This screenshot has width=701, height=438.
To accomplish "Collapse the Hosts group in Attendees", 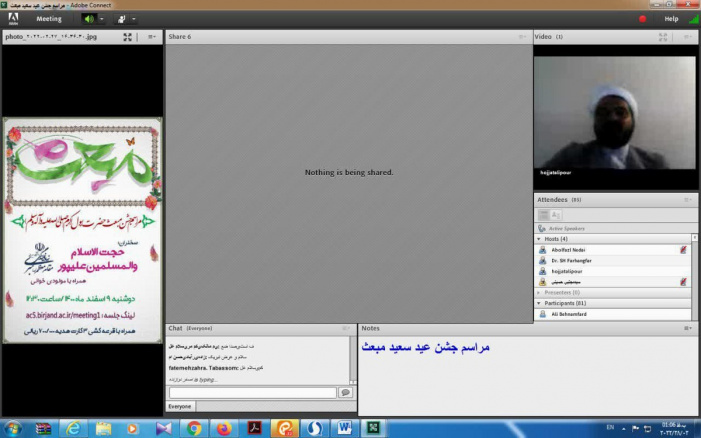I will [540, 239].
